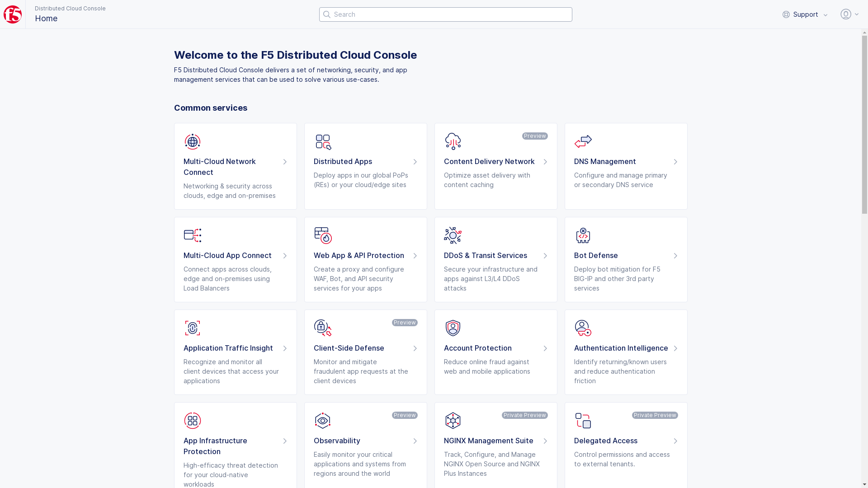Viewport: 868px width, 488px height.
Task: Click the F5 logo in the header
Action: pyautogui.click(x=13, y=14)
